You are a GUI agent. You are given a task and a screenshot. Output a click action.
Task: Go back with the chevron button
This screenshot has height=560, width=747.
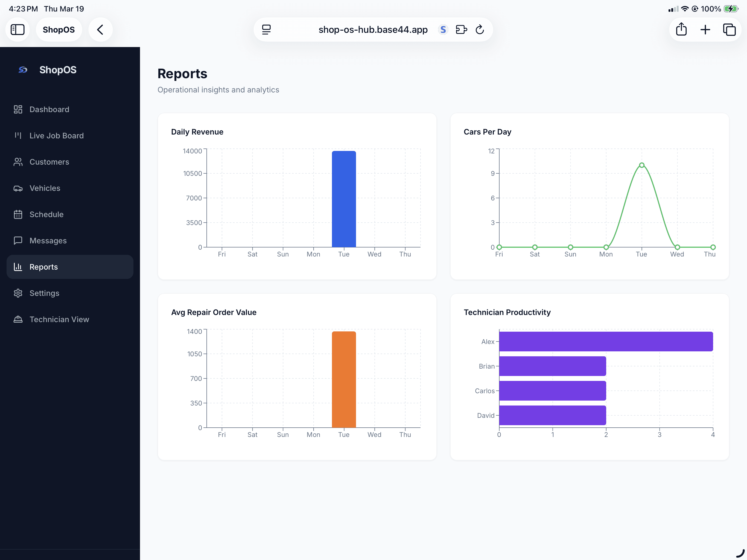100,30
